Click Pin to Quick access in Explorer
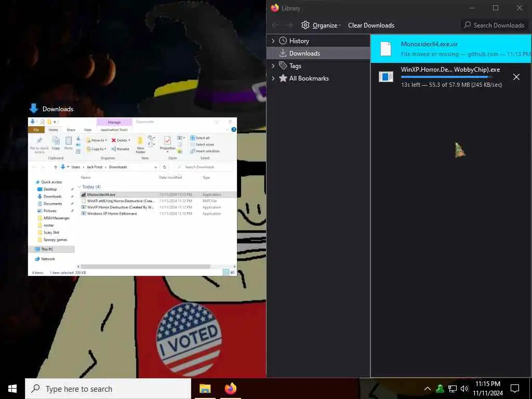Image resolution: width=532 pixels, height=399 pixels. tap(39, 145)
